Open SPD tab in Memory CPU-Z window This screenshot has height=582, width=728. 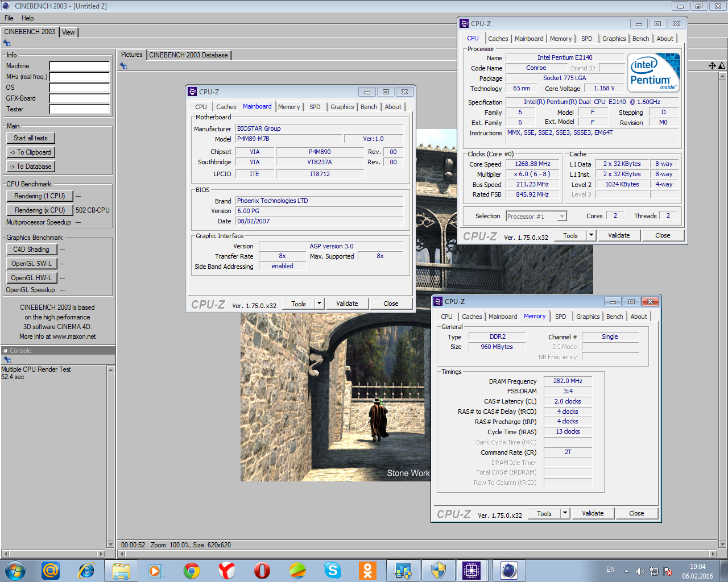(561, 317)
